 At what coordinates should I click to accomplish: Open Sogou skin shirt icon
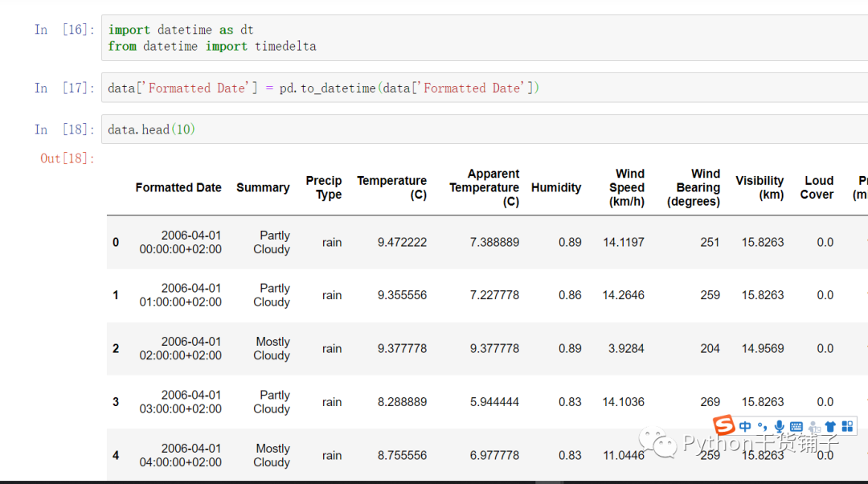pos(830,426)
